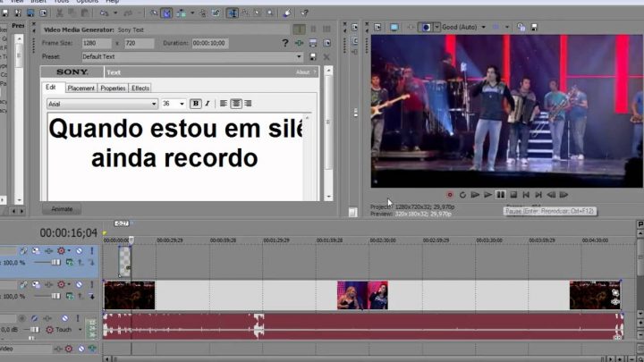Align text right in Sony Text editor
The width and height of the screenshot is (644, 362).
coord(248,104)
